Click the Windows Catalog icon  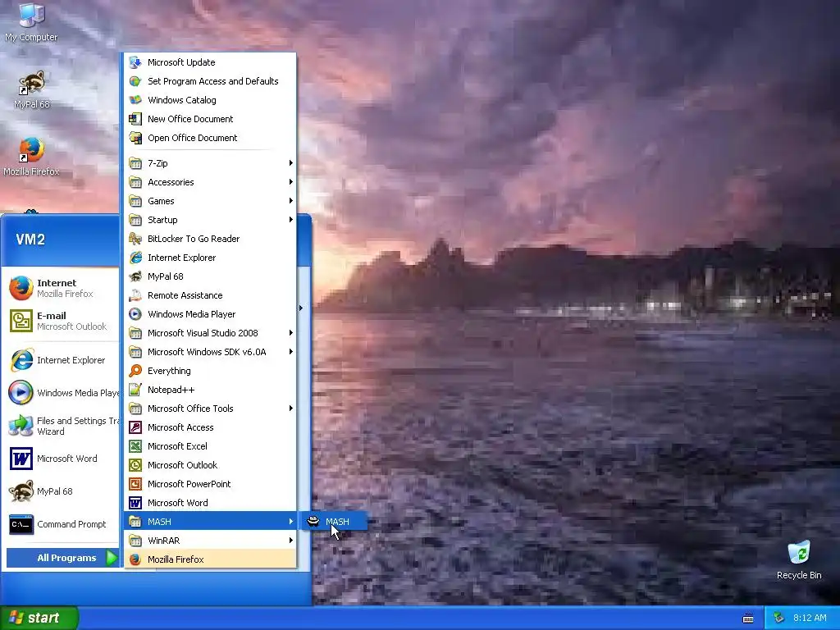135,100
